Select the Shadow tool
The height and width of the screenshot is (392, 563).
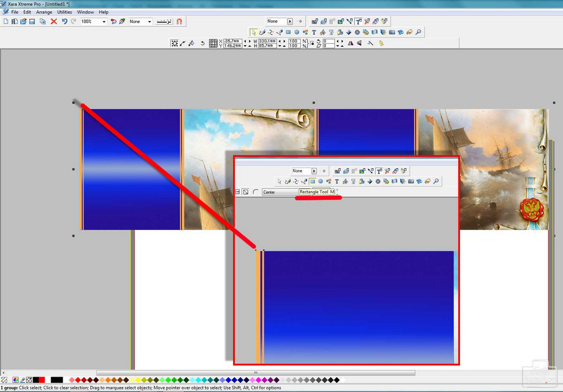coord(340,32)
